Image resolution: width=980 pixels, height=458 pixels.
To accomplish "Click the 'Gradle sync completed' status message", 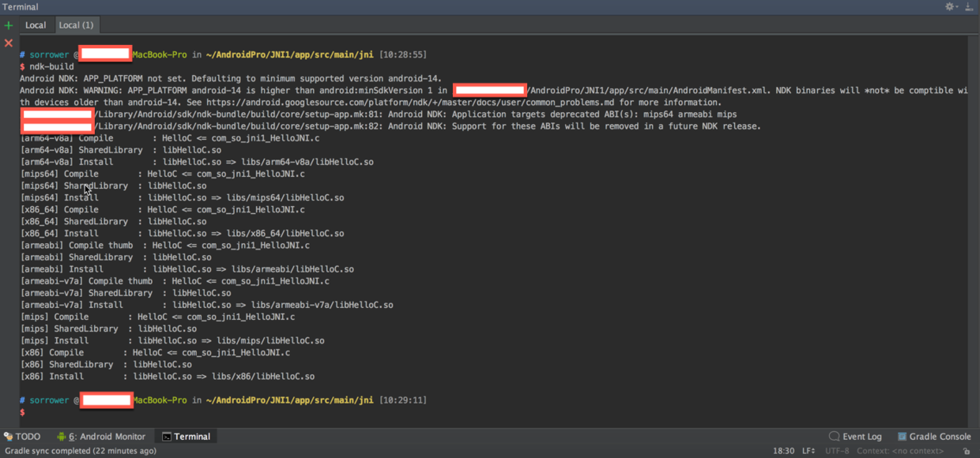I will 81,451.
